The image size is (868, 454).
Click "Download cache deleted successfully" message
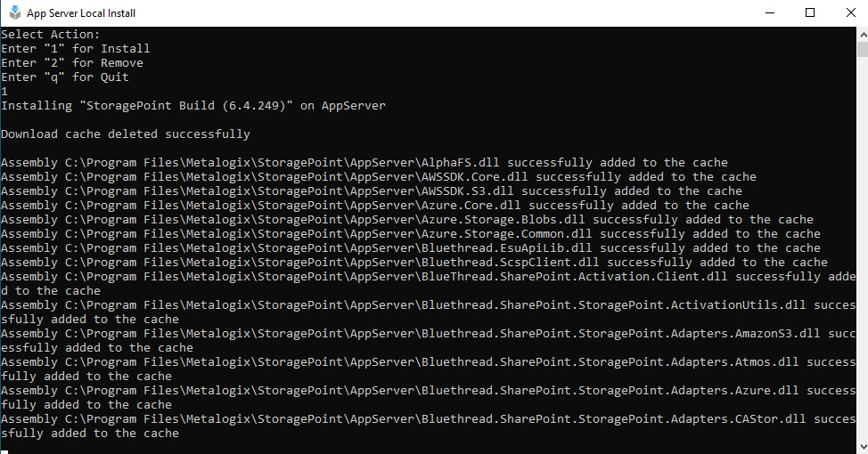pyautogui.click(x=126, y=134)
